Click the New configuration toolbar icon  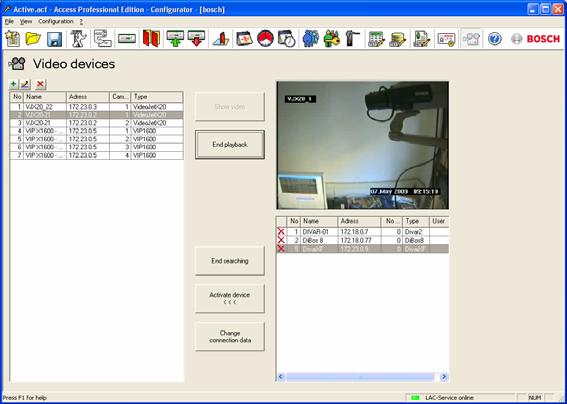coord(13,38)
